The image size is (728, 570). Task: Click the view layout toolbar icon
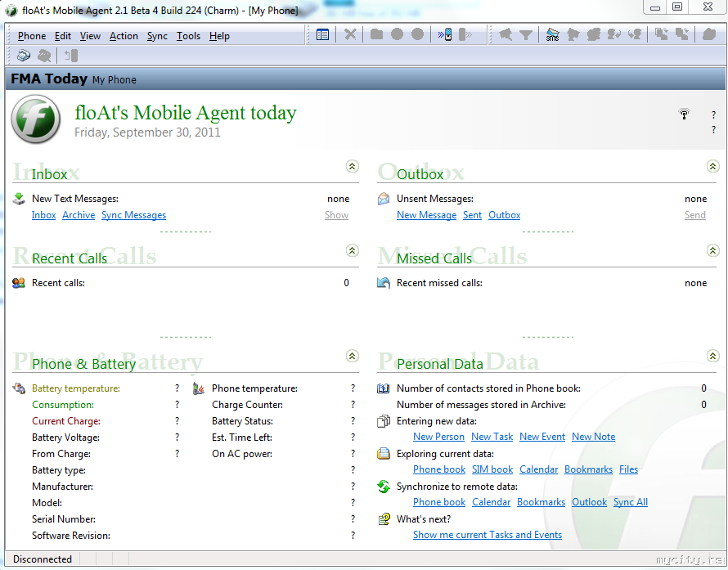(322, 34)
